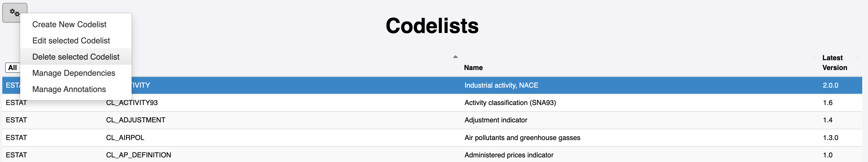This screenshot has height=162, width=868.
Task: Open the All filter dropdown
Action: coord(12,67)
